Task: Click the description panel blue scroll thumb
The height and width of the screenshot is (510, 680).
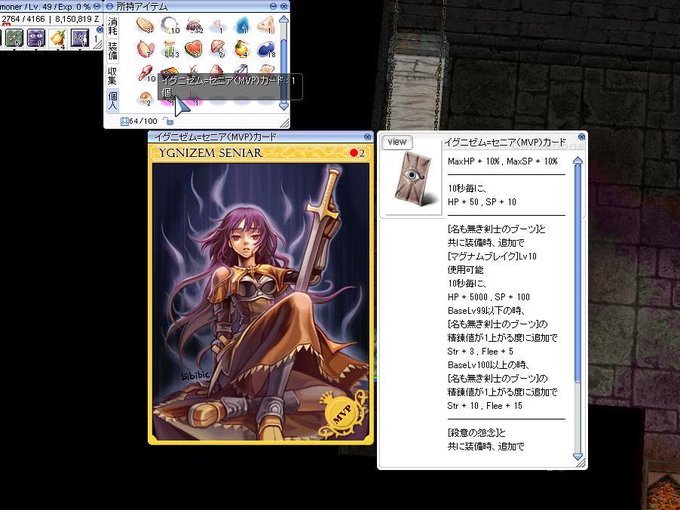Action: tap(578, 274)
